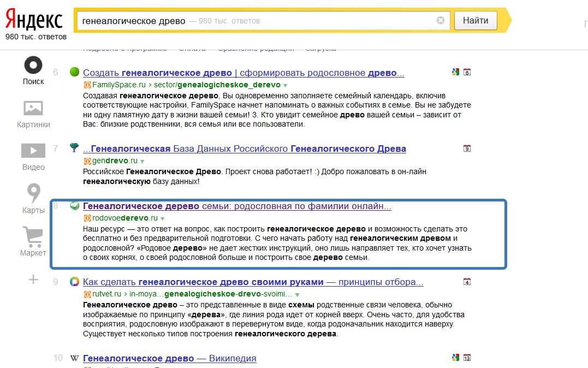This screenshot has height=368, width=588.
Task: Click the rodovoederevo.ru green URL
Action: (125, 218)
